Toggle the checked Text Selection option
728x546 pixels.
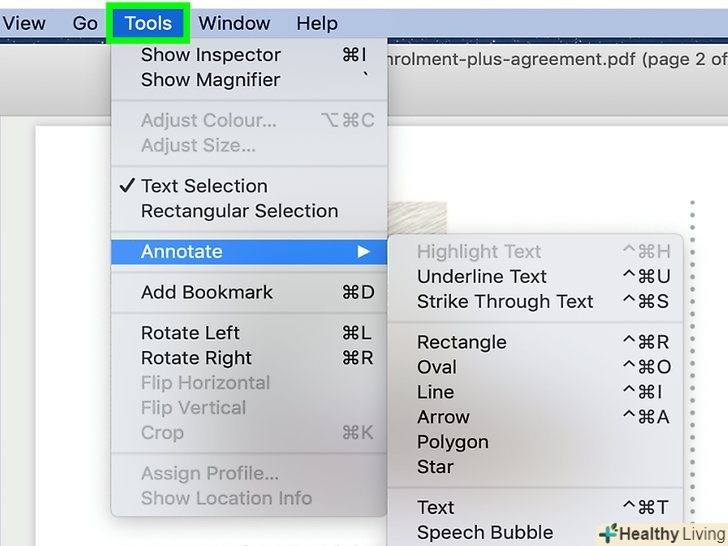point(204,186)
